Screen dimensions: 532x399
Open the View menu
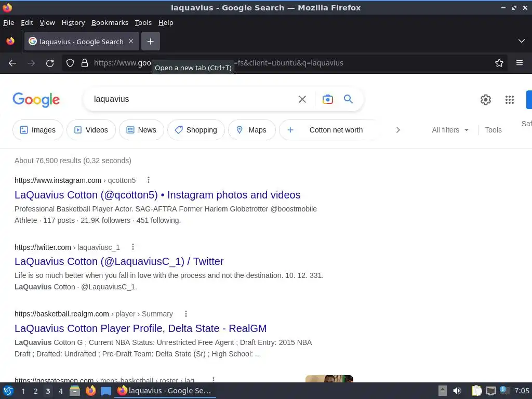coord(47,23)
